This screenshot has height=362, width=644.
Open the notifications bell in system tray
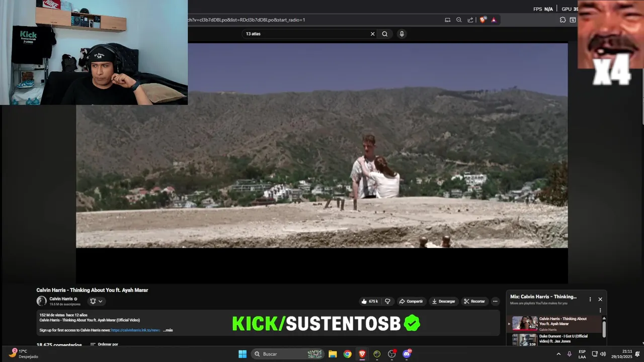coord(637,354)
